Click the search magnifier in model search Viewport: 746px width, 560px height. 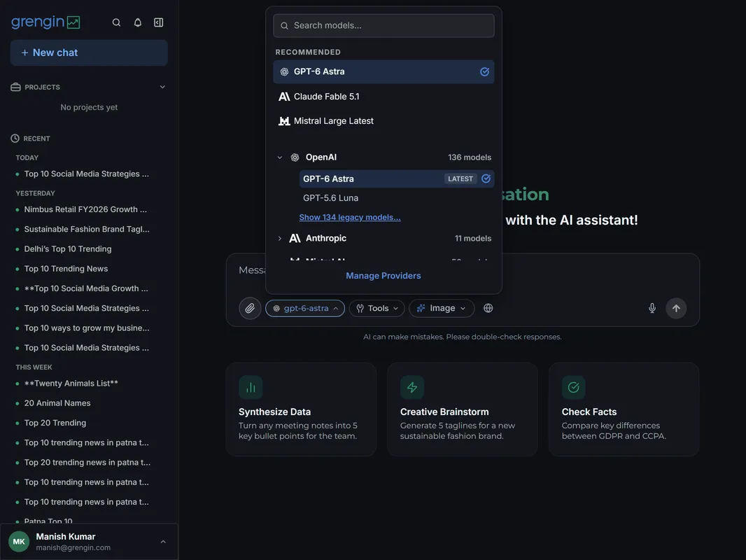point(285,26)
